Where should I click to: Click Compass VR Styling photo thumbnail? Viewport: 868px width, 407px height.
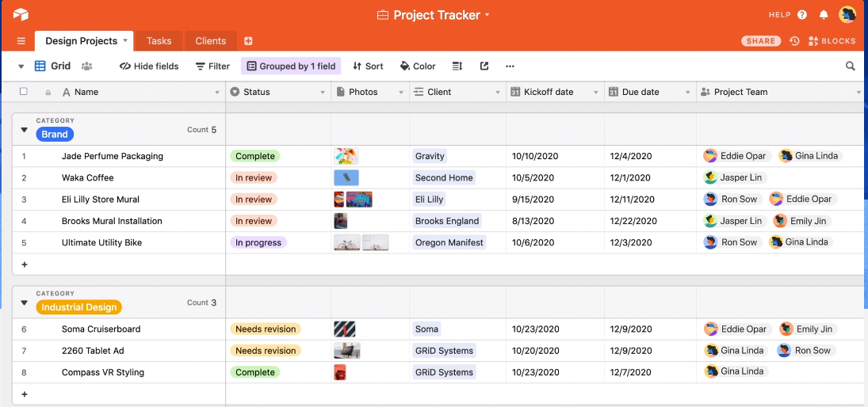(340, 372)
